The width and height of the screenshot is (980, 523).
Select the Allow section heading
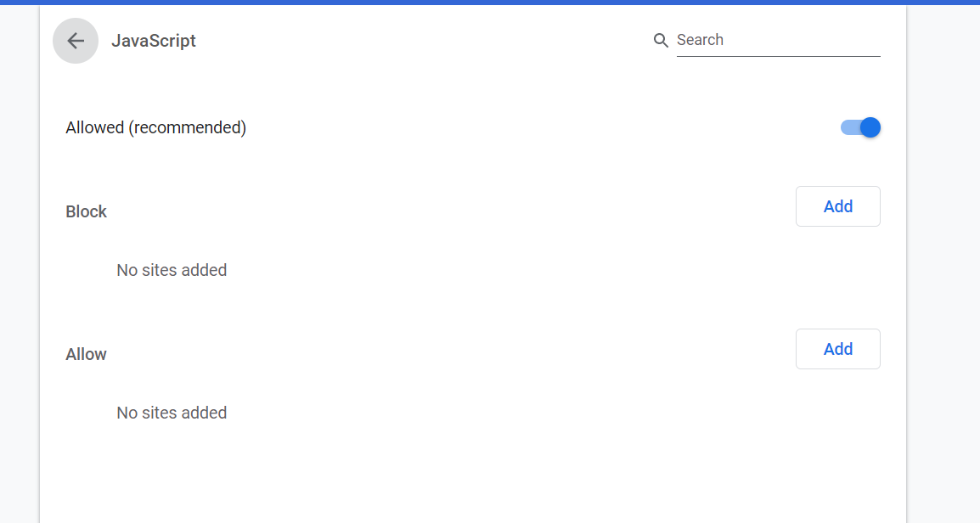click(87, 354)
